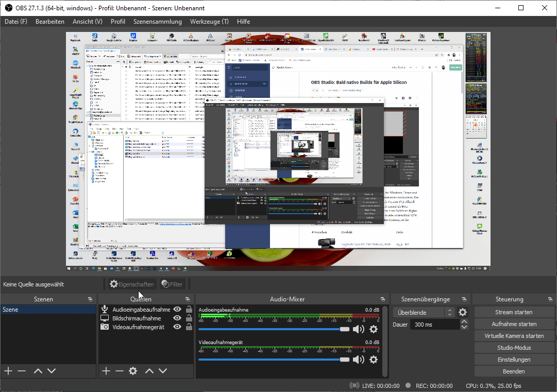Decrease the Dauer value with the down arrow
This screenshot has height=392, width=557.
464,327
